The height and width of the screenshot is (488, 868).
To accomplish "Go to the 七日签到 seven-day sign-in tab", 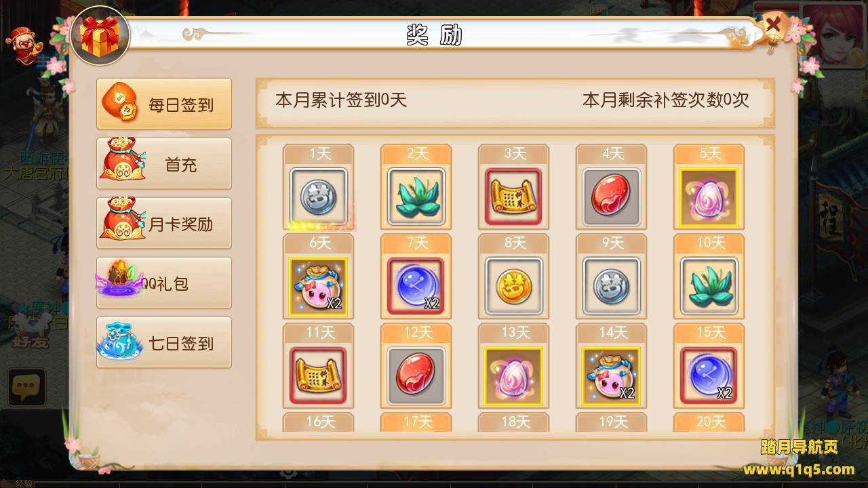I will [164, 342].
